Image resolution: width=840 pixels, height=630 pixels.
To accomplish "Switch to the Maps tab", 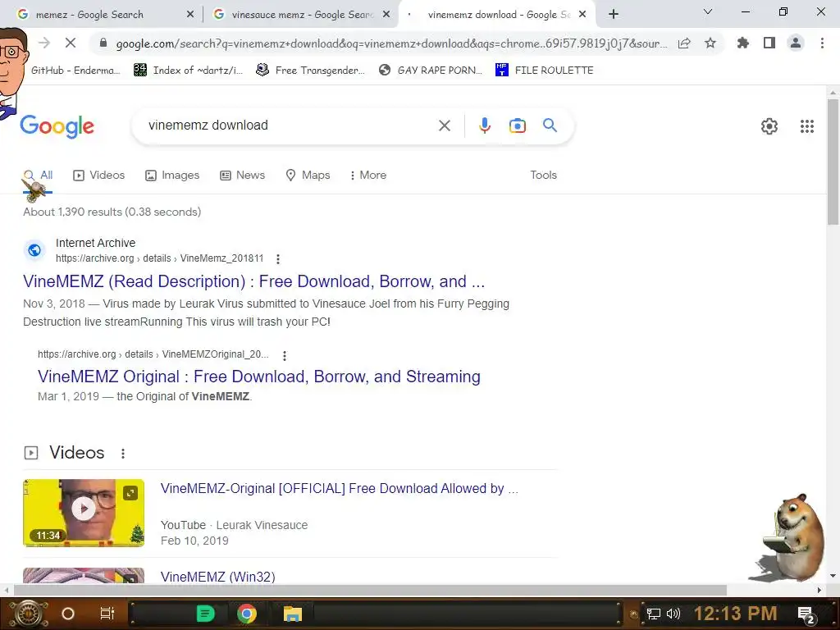I will [x=308, y=176].
